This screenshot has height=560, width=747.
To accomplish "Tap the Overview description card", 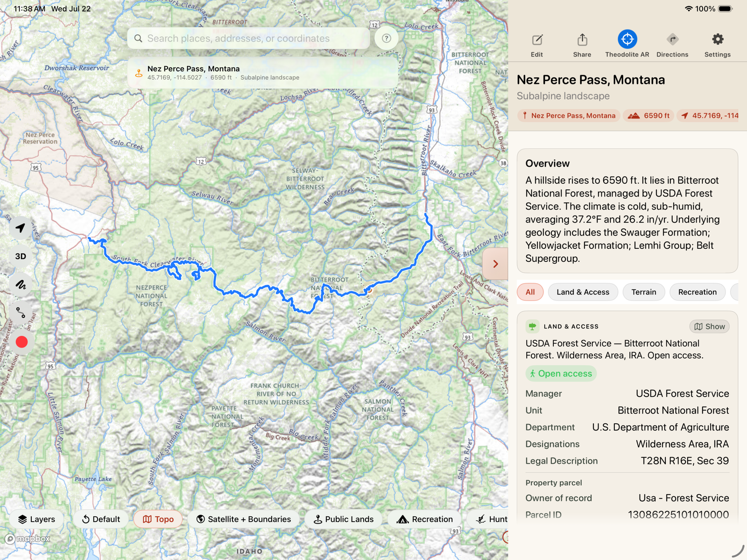I will click(x=627, y=211).
